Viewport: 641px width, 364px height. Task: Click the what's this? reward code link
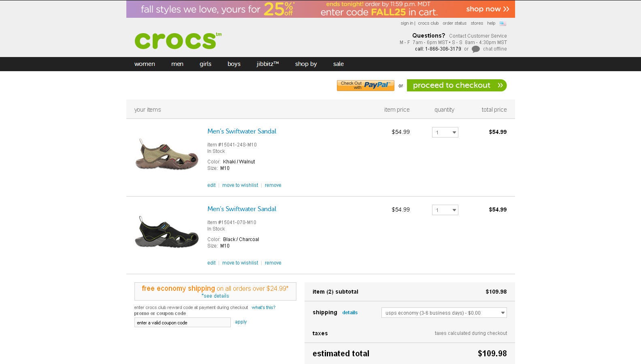[x=264, y=308]
